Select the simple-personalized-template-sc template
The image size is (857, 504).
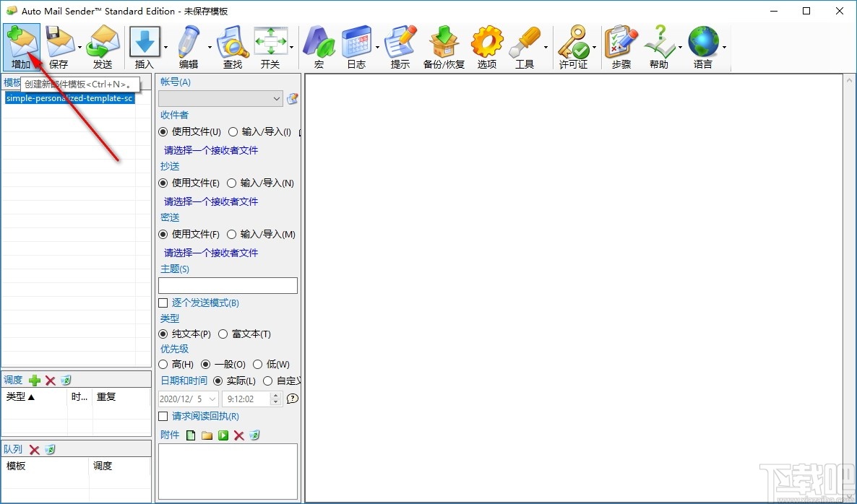[x=69, y=97]
